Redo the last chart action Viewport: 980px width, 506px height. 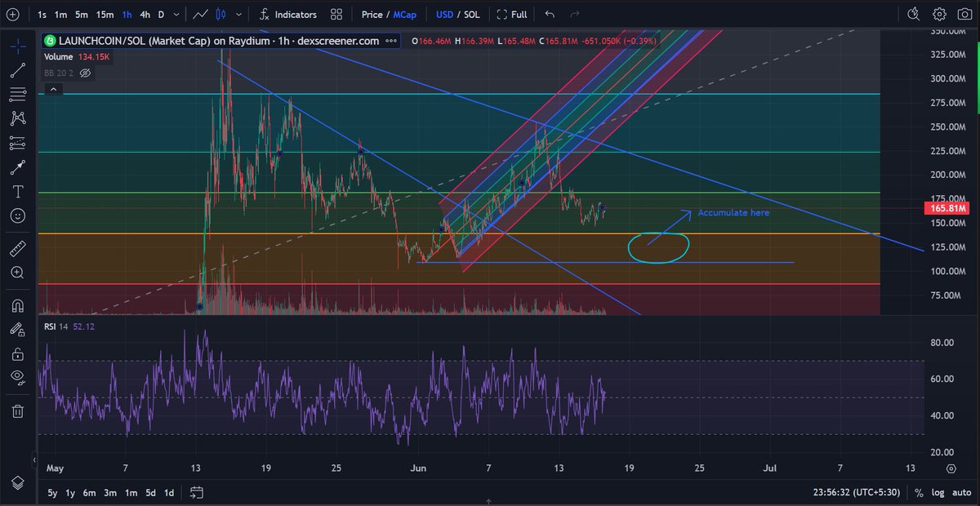pos(574,15)
